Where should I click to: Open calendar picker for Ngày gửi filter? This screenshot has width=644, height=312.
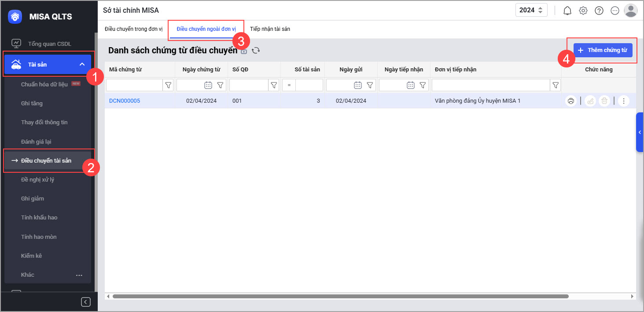358,85
